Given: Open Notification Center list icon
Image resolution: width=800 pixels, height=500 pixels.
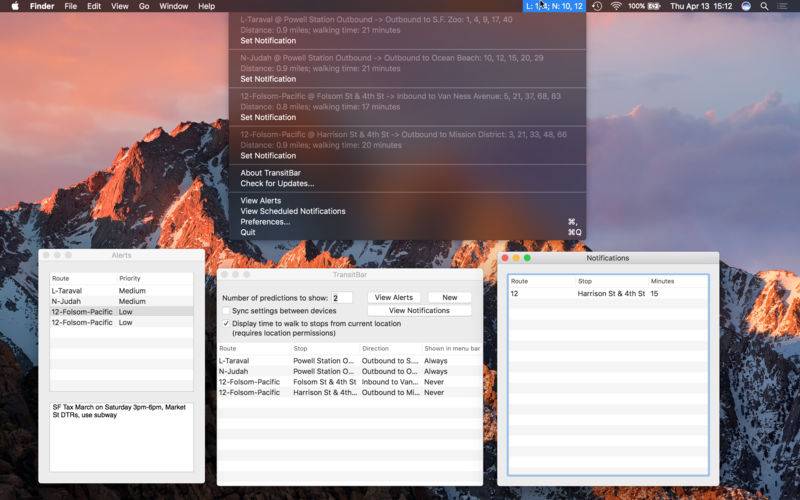Looking at the screenshot, I should tap(782, 6).
